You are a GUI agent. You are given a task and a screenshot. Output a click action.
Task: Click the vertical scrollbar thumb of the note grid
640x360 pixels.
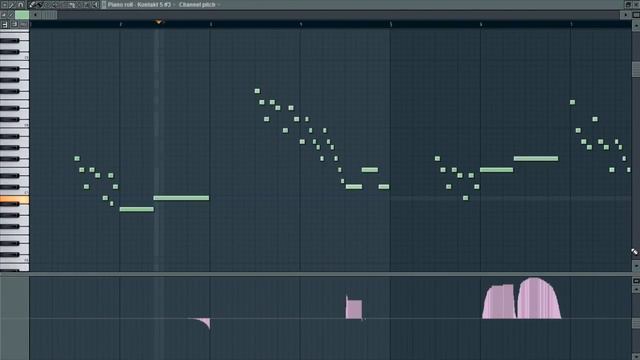(636, 69)
